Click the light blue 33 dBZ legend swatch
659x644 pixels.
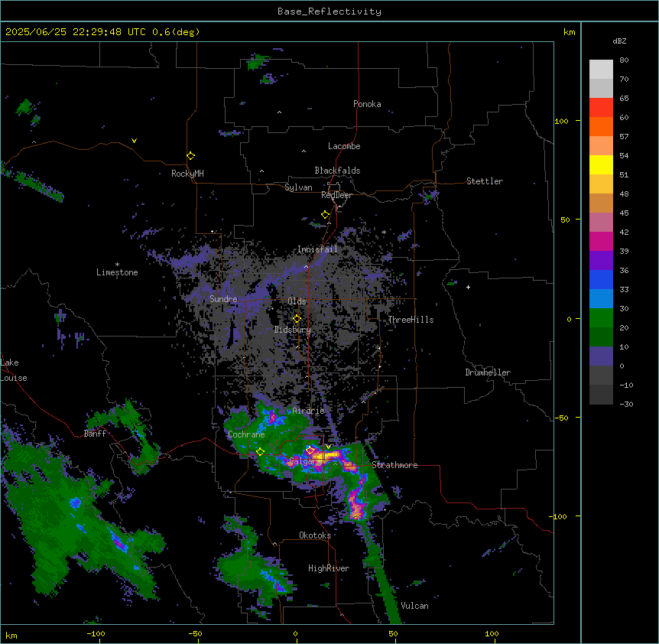click(x=601, y=298)
